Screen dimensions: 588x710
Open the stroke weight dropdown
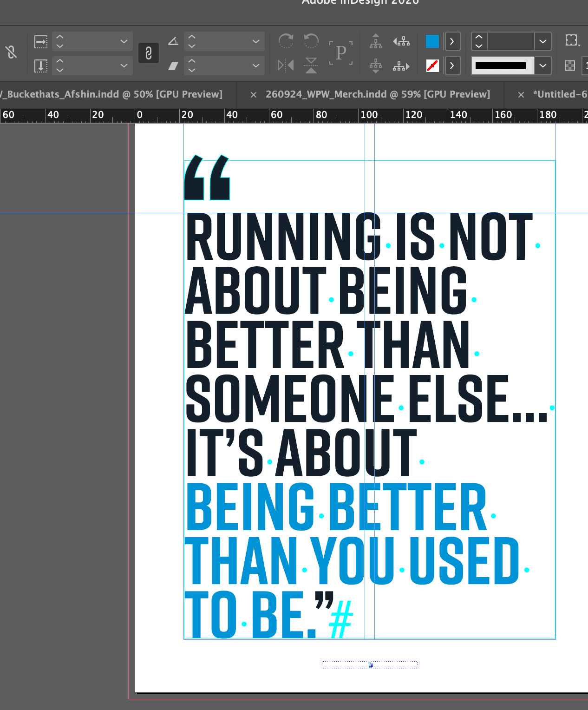click(543, 41)
